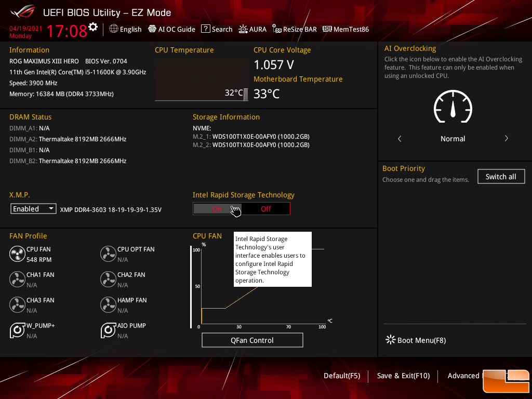
Task: Select the CPU FAN icon
Action: [x=17, y=254]
